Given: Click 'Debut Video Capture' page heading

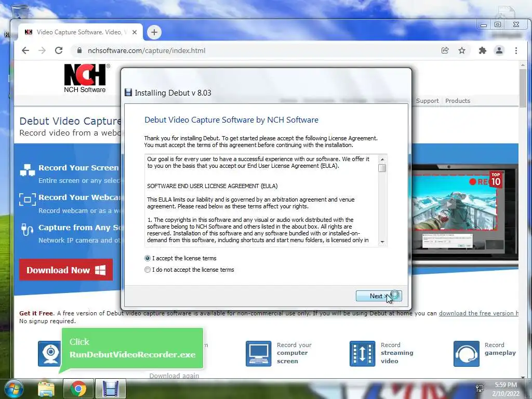Looking at the screenshot, I should pos(70,121).
